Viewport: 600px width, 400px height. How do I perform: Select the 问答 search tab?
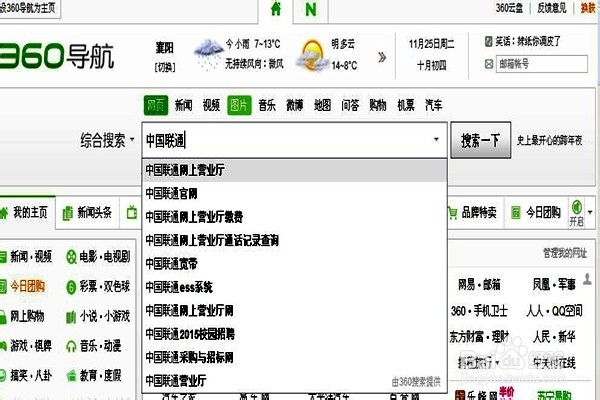pos(350,105)
